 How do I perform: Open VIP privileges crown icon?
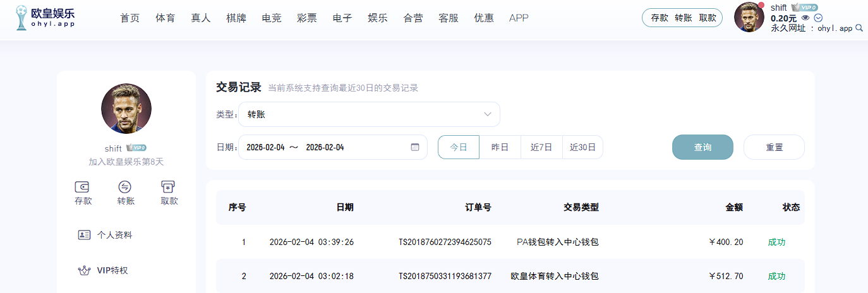84,270
